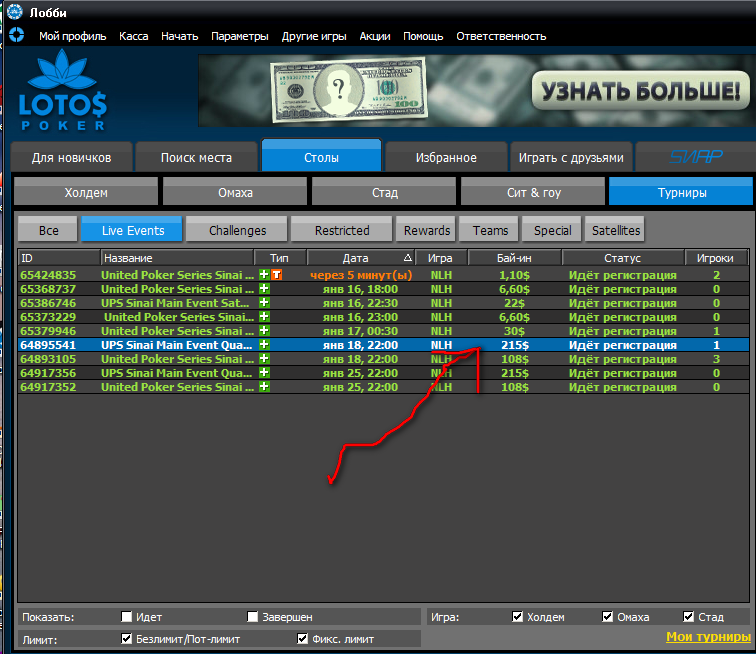756x654 pixels.
Task: Click the blue chip icon beside Мой профиль
Action: (x=16, y=35)
